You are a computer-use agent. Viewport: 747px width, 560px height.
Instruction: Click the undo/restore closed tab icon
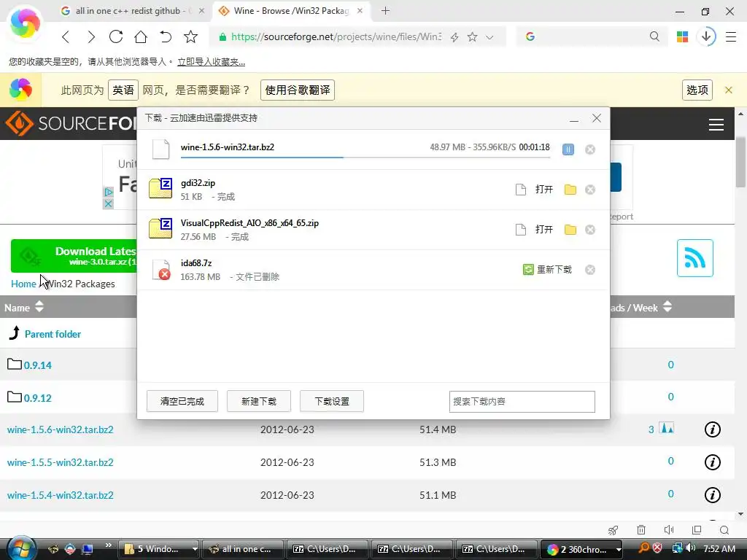click(x=166, y=36)
